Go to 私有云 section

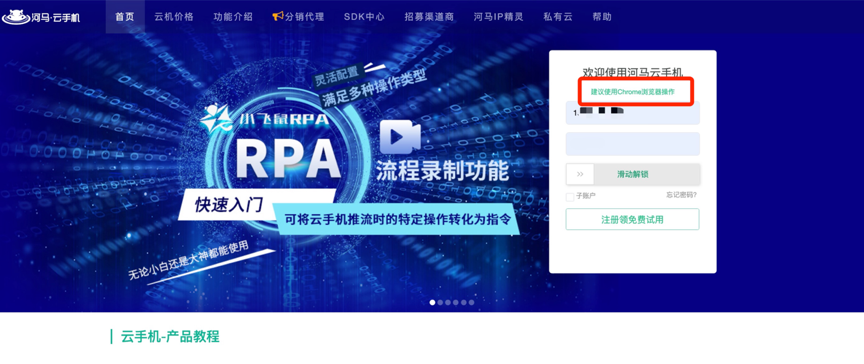pos(558,17)
